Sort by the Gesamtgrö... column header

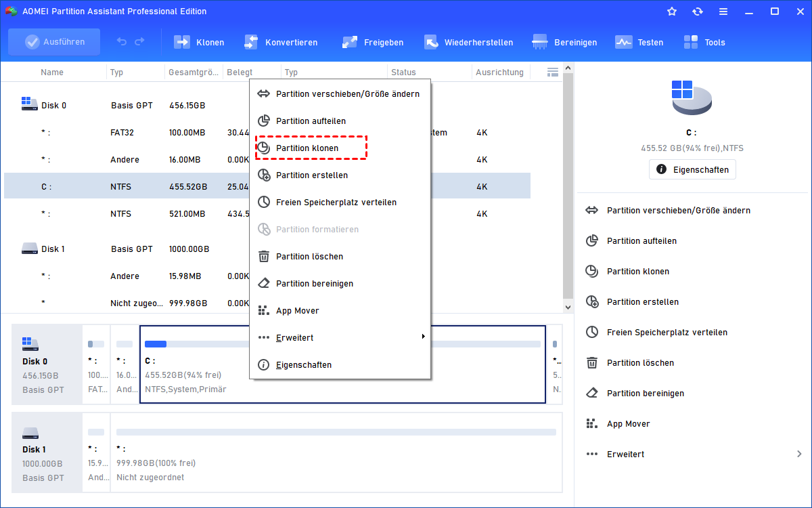coord(194,72)
